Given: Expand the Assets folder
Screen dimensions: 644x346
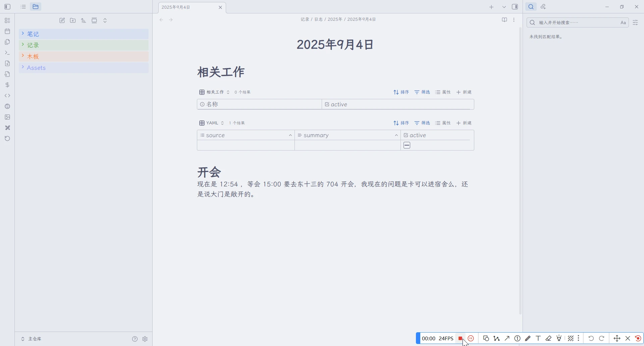Looking at the screenshot, I should click(x=36, y=68).
